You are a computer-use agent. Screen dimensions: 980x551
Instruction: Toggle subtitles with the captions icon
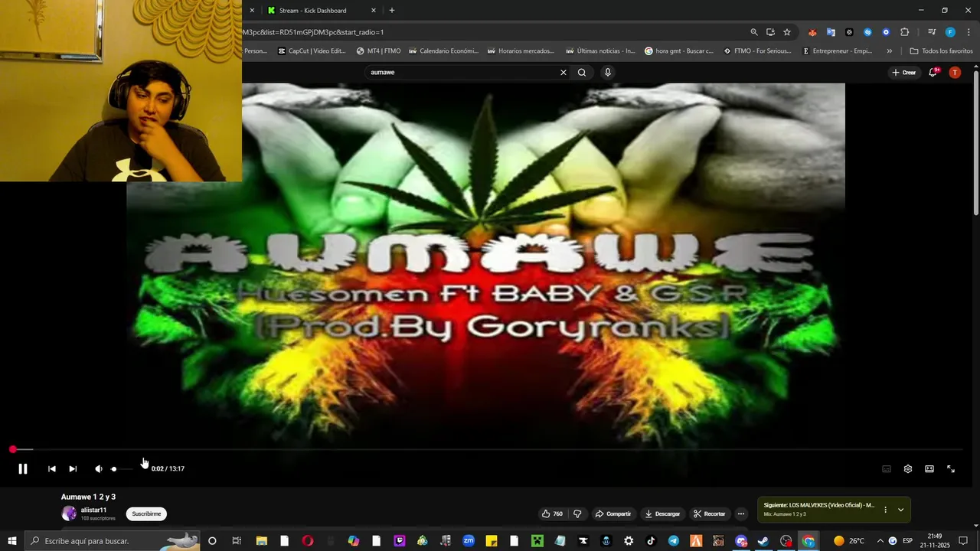pyautogui.click(x=887, y=469)
